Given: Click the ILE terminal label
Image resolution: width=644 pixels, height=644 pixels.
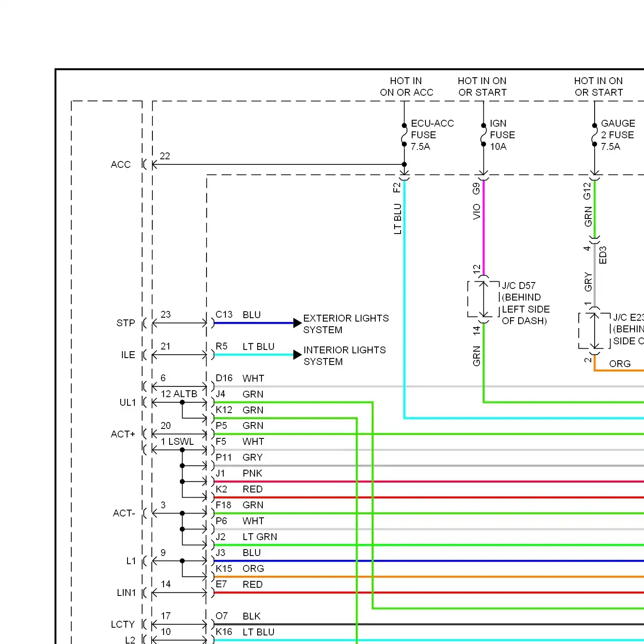Looking at the screenshot, I should point(128,355).
